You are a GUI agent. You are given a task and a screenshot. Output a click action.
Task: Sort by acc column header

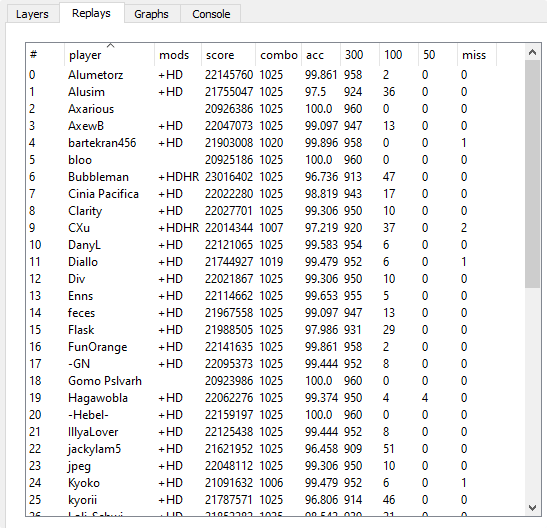pos(321,55)
